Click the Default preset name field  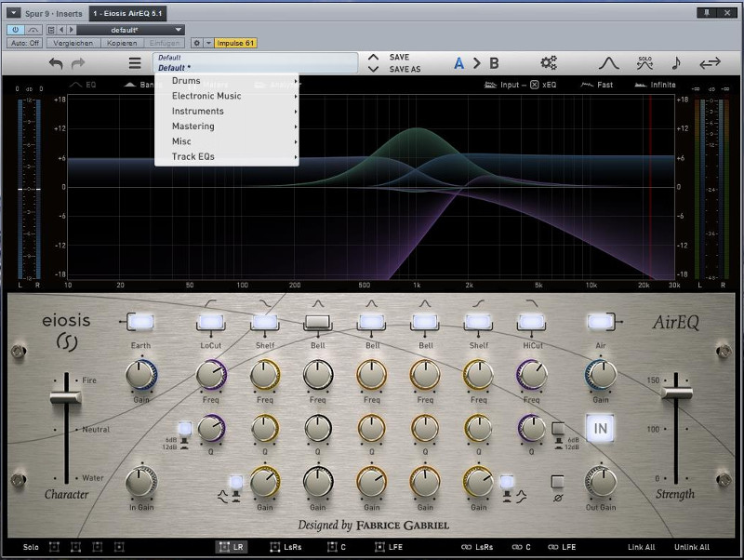coord(255,63)
